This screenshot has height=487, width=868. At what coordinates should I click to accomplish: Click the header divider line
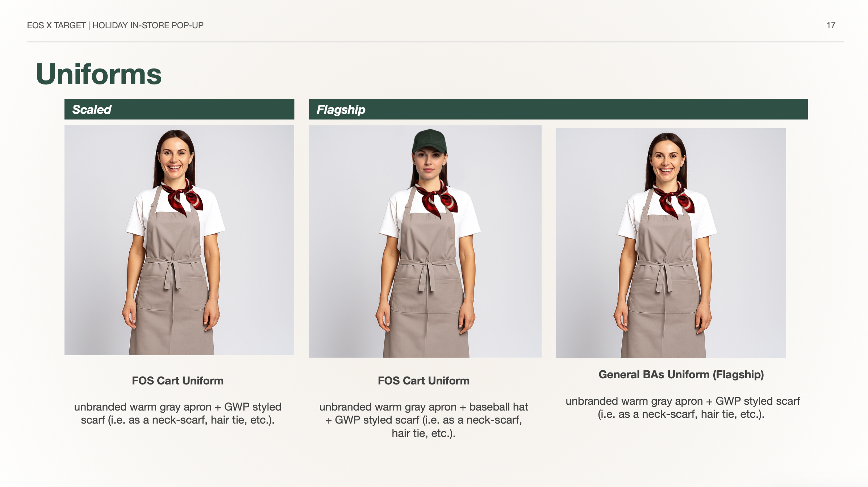click(435, 42)
